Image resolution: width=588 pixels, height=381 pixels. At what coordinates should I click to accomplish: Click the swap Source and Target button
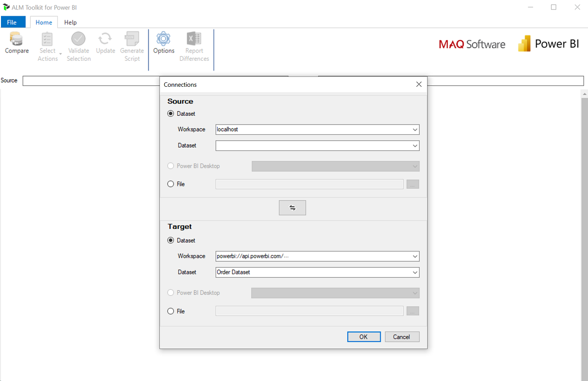[293, 207]
